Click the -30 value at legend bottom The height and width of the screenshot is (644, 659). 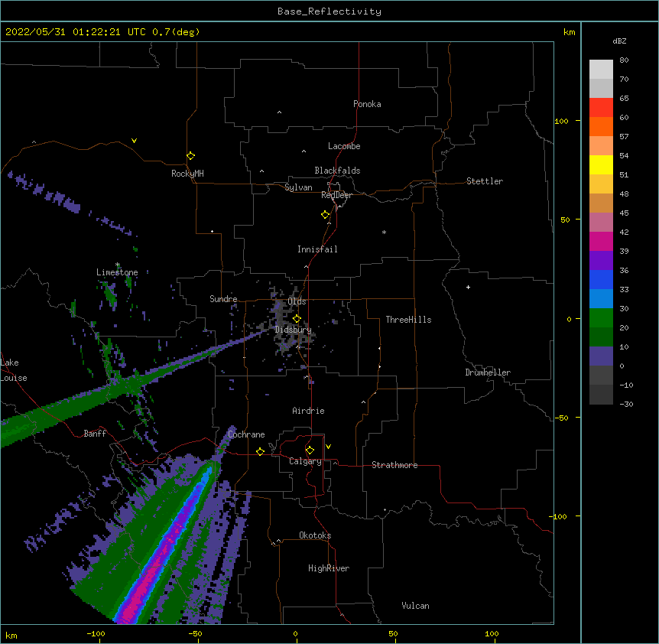(x=626, y=404)
